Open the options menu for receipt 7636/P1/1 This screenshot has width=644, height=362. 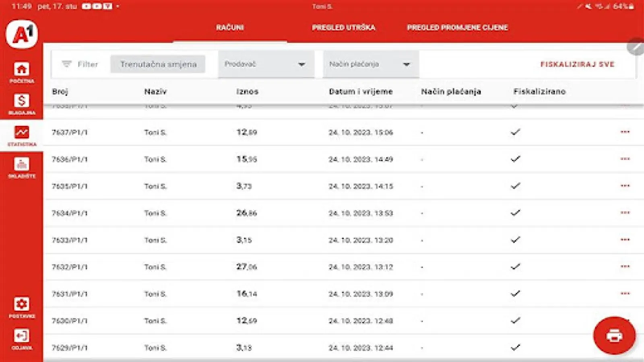pyautogui.click(x=625, y=158)
